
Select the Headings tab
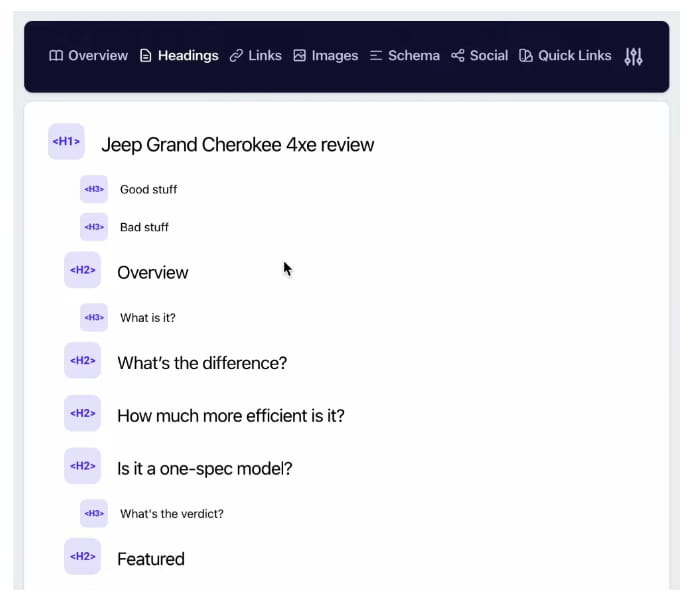pyautogui.click(x=179, y=55)
